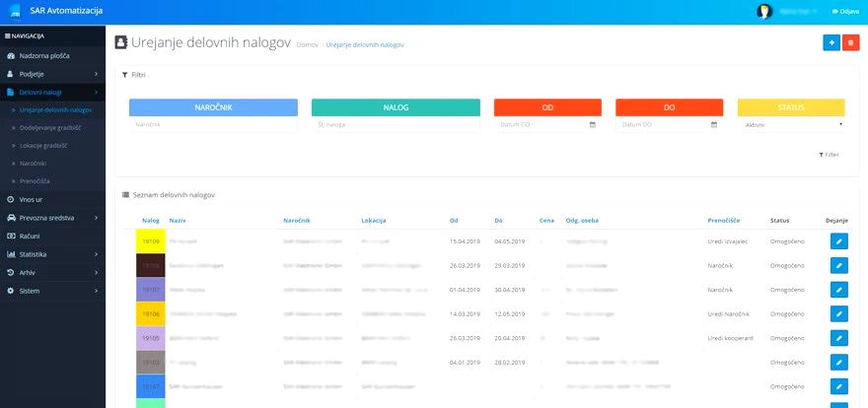This screenshot has height=408, width=868.
Task: Sort table by Od column
Action: [x=454, y=221]
